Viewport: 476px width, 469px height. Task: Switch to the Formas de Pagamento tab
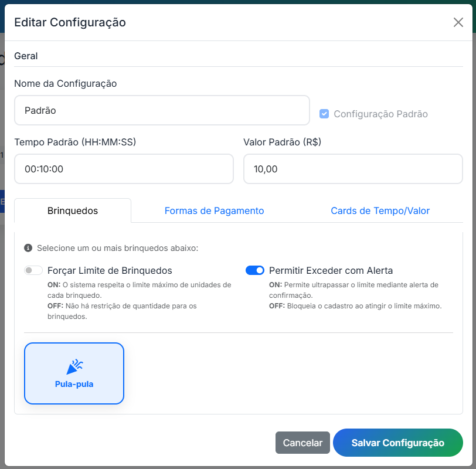click(214, 209)
